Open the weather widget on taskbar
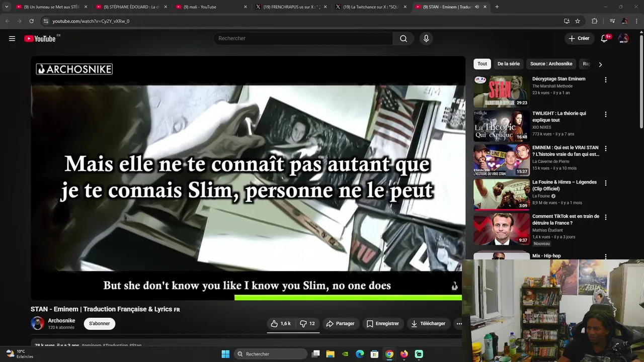The width and height of the screenshot is (644, 362). tap(19, 354)
